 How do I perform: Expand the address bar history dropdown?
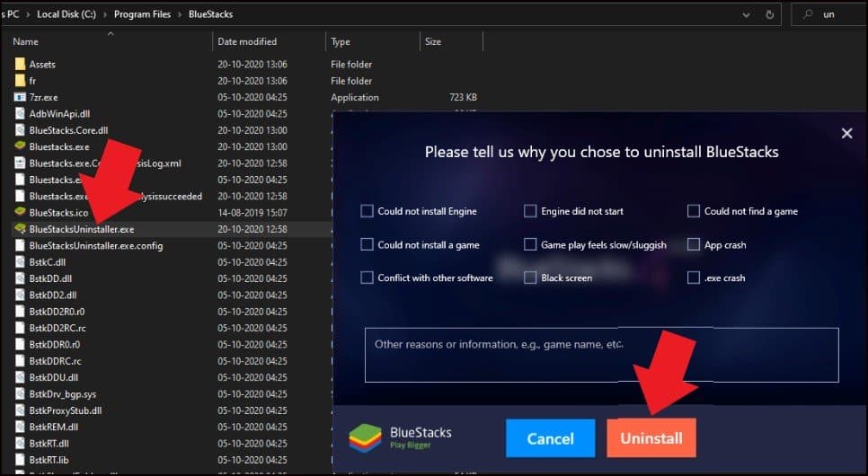[747, 15]
